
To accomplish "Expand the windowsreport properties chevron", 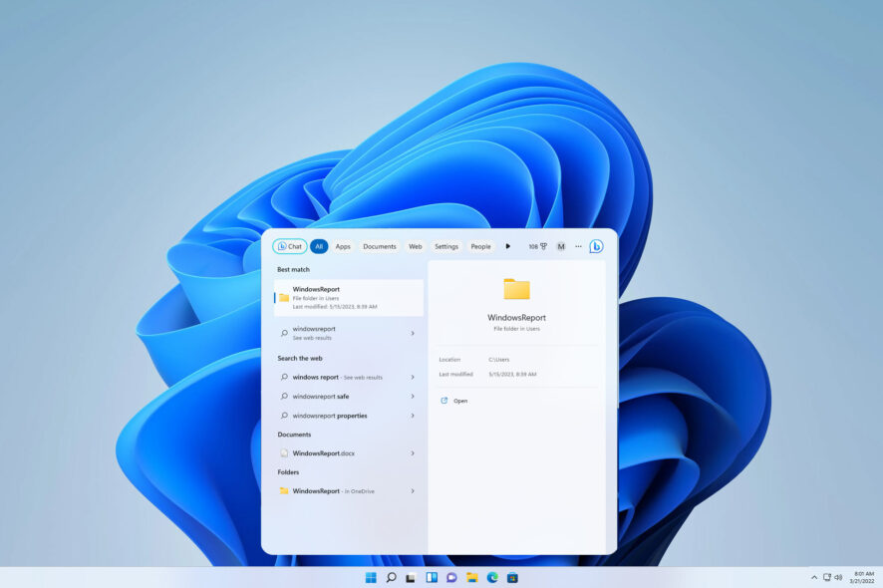I will click(x=413, y=416).
